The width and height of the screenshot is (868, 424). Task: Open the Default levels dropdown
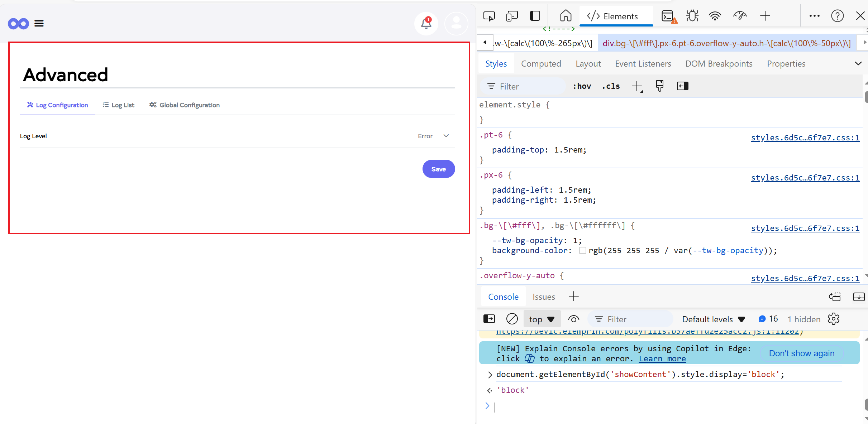point(713,319)
